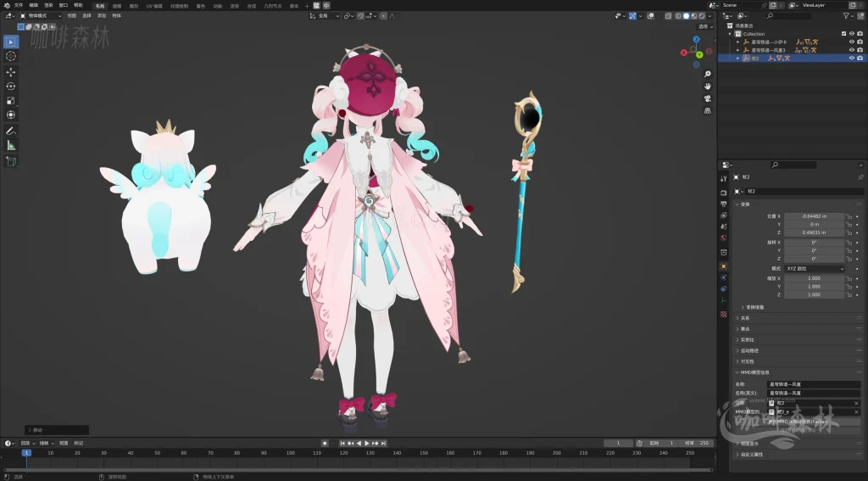Open the 编辑 menu
This screenshot has height=481, width=868.
click(34, 5)
